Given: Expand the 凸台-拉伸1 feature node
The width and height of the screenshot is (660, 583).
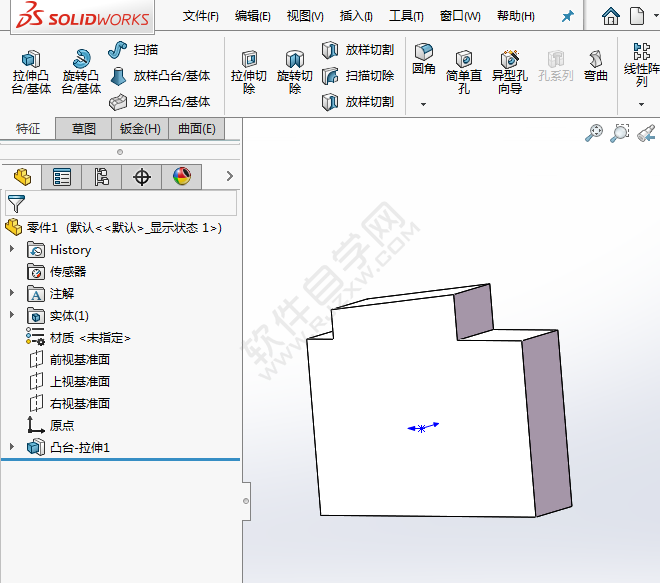Looking at the screenshot, I should (x=12, y=447).
